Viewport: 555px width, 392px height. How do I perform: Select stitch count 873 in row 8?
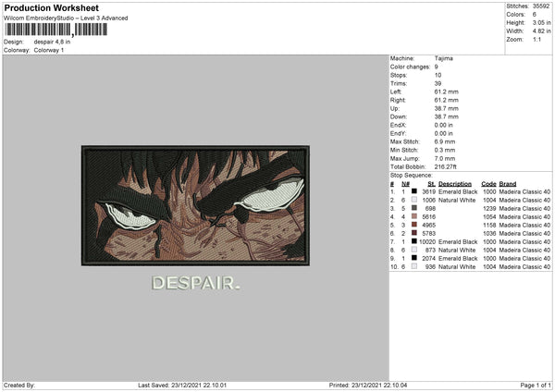(430, 251)
